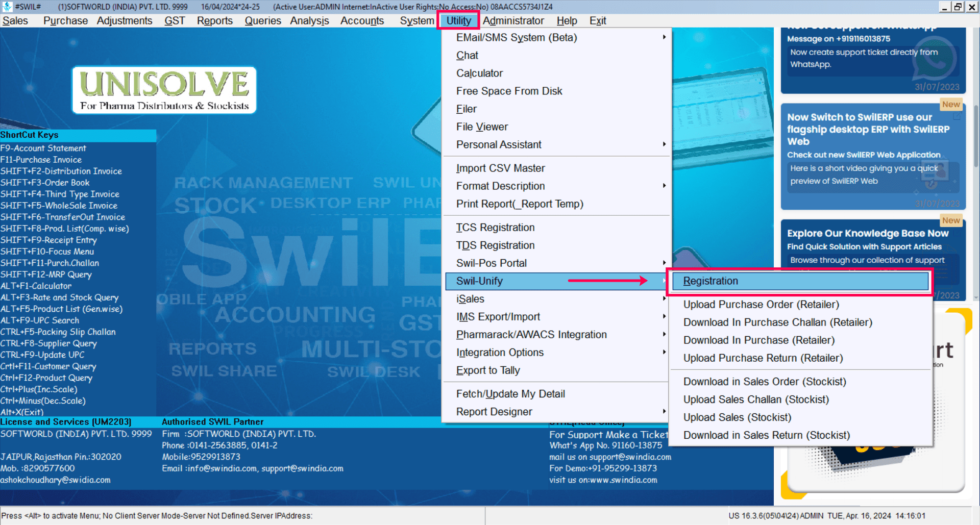Screen dimensions: 980x525
Task: Open the Administrator menu
Action: coord(513,21)
